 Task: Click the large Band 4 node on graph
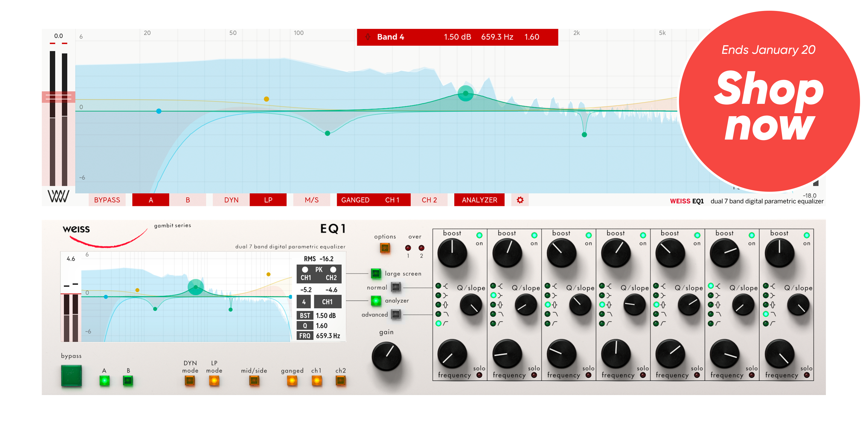[x=465, y=93]
